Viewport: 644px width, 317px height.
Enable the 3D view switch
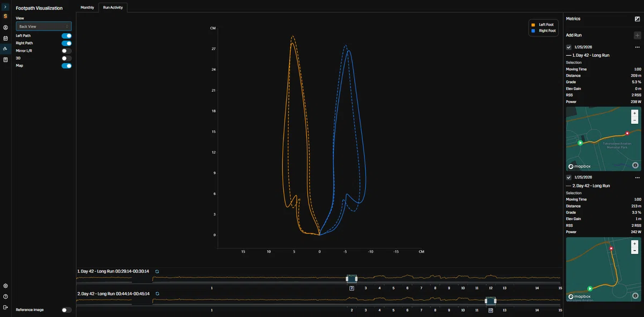click(x=67, y=58)
